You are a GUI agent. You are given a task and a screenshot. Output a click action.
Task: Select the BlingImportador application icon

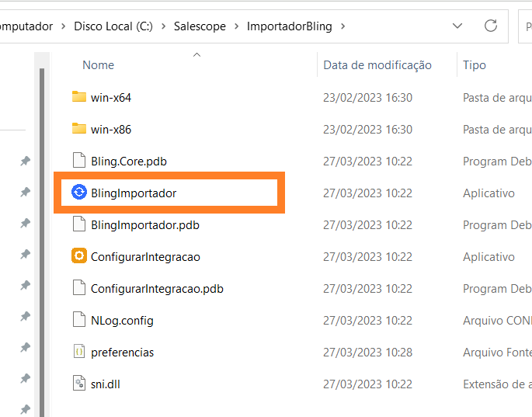coord(79,192)
